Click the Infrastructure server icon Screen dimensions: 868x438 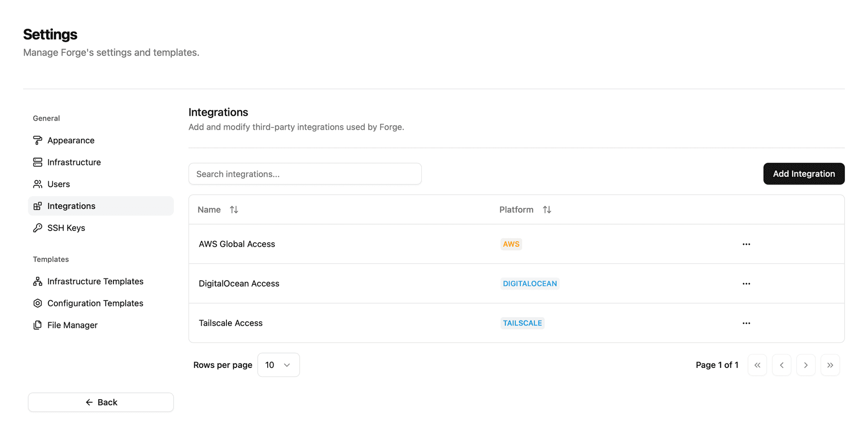[x=38, y=162]
